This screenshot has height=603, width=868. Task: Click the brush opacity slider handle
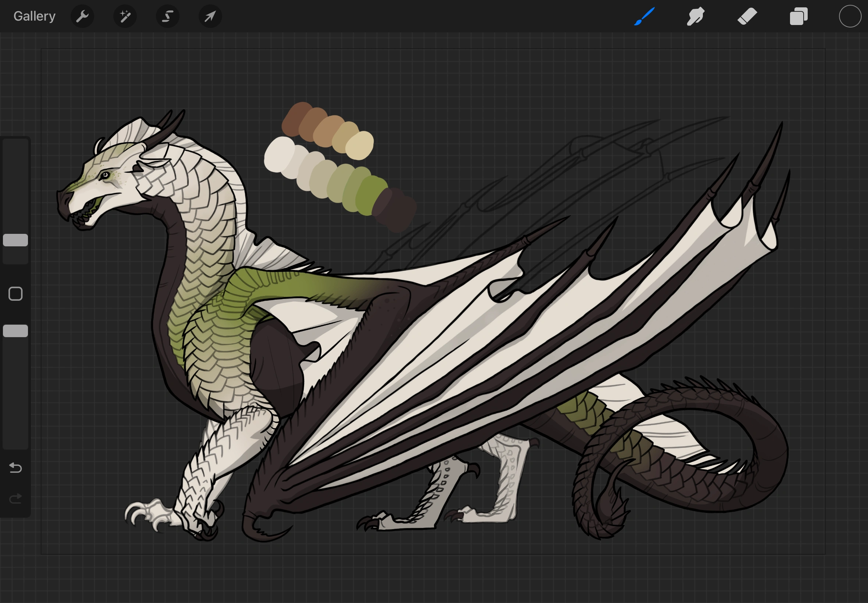[x=15, y=331]
